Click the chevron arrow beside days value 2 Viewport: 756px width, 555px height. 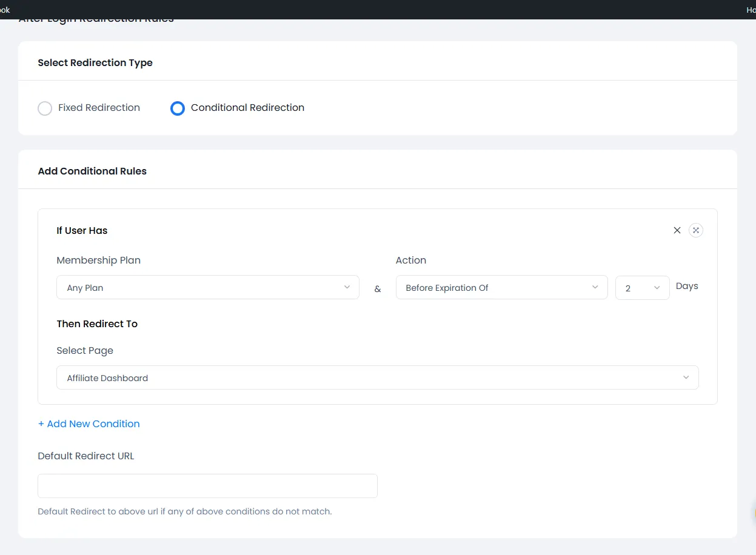pos(657,288)
